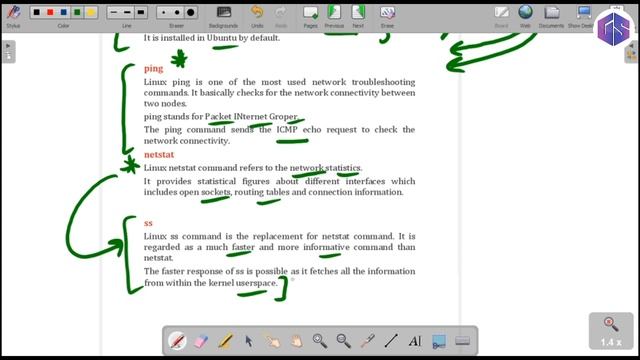
Task: Click the text 'ping stands for Packet INternet Groper.'
Action: tap(221, 117)
